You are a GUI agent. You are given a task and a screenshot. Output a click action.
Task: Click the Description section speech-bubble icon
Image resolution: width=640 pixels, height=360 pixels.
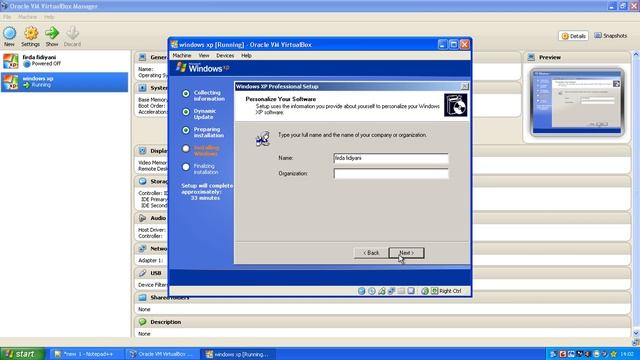142,322
